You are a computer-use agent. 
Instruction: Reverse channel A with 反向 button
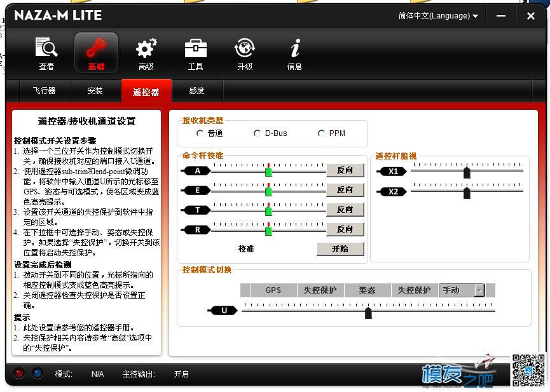(345, 170)
